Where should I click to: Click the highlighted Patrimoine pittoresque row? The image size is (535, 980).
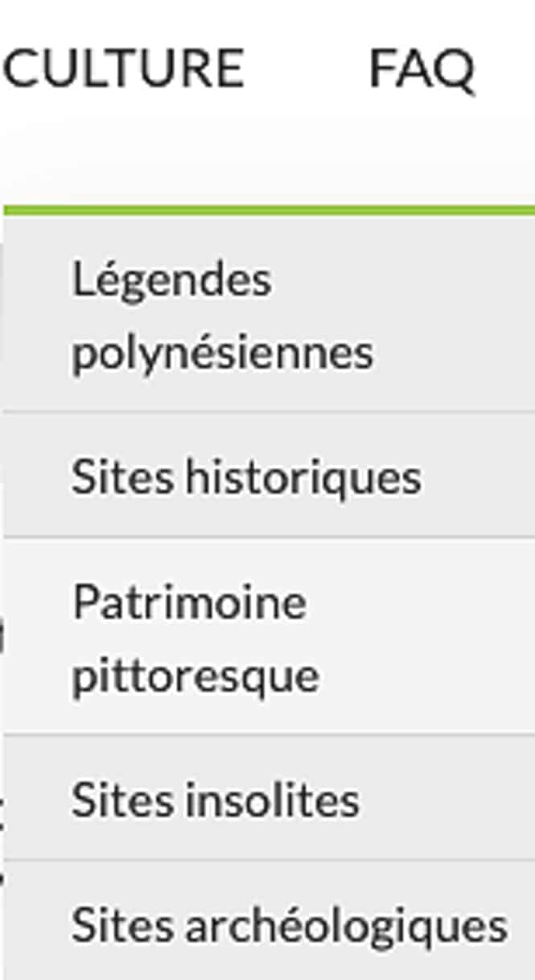pos(270,636)
